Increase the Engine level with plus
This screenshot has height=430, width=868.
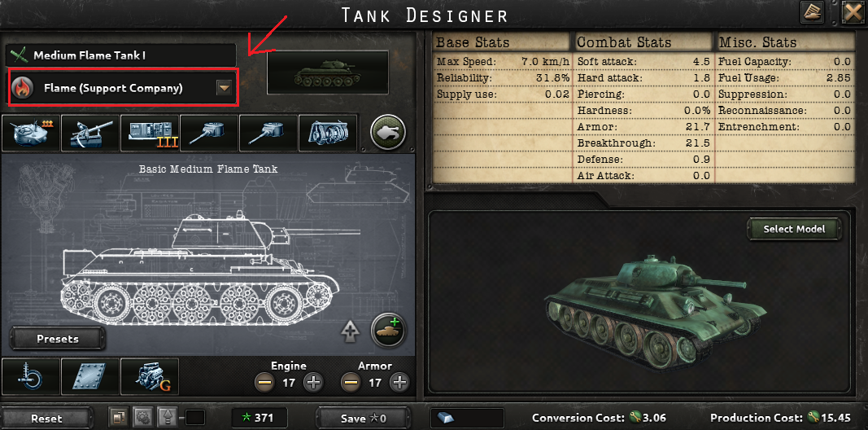(x=313, y=382)
